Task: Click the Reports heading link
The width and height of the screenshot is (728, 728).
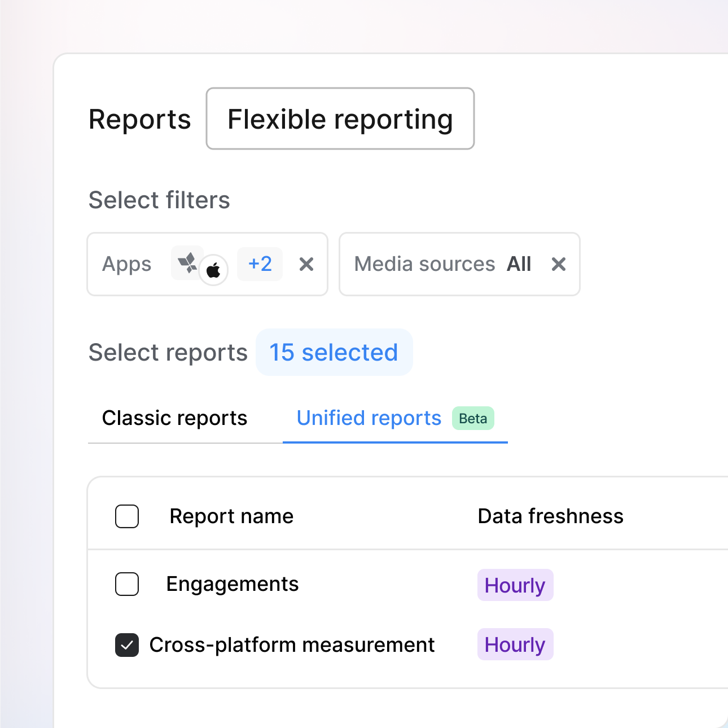Action: (139, 119)
